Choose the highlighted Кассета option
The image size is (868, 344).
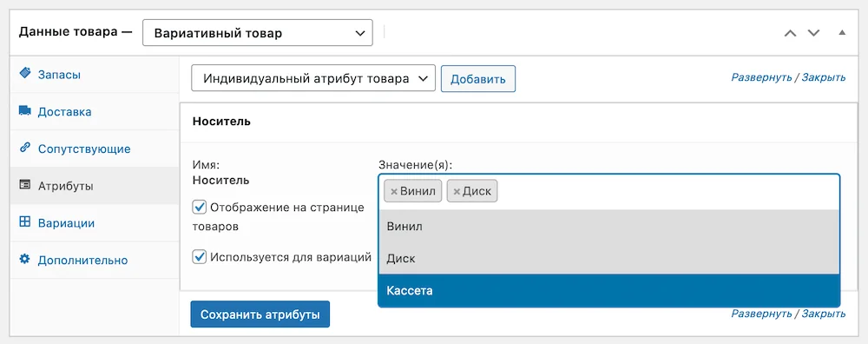[x=609, y=290]
